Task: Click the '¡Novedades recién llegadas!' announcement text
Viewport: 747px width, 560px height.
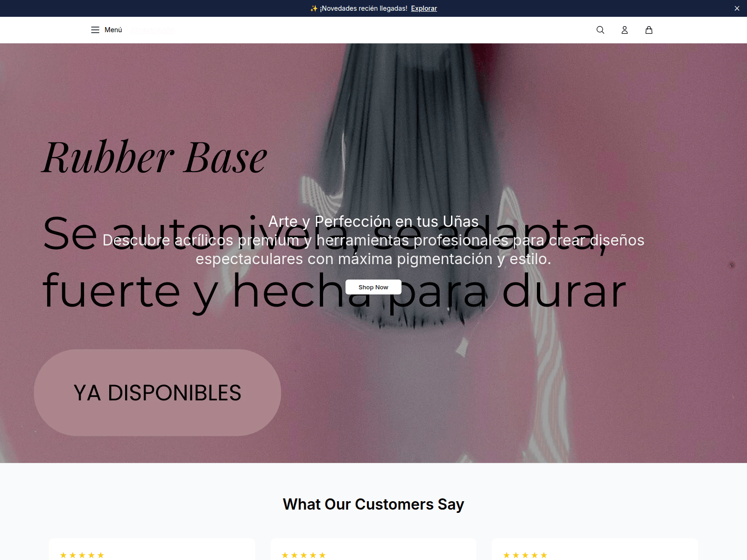Action: (x=363, y=8)
